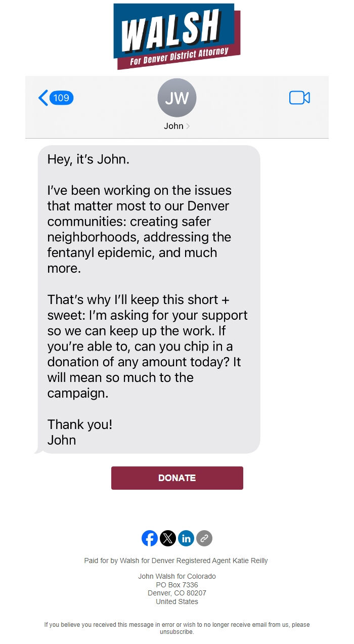
Task: Expand contact details via the chevron beside John
Action: coord(189,126)
